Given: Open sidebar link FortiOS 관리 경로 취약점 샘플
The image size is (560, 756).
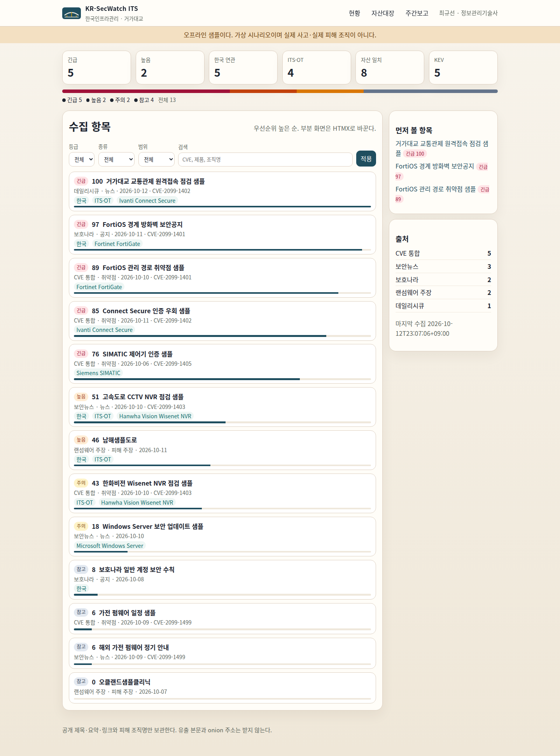Looking at the screenshot, I should point(436,189).
